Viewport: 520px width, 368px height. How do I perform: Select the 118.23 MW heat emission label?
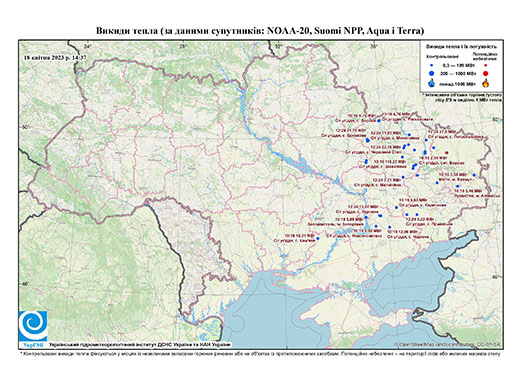coord(390,161)
